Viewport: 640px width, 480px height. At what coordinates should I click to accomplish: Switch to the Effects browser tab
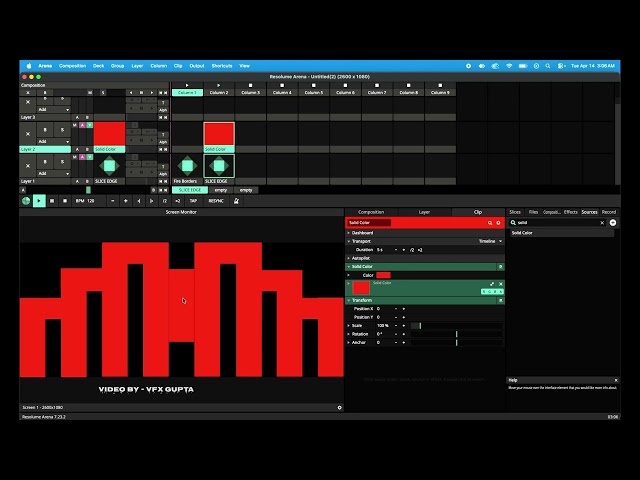coord(570,212)
